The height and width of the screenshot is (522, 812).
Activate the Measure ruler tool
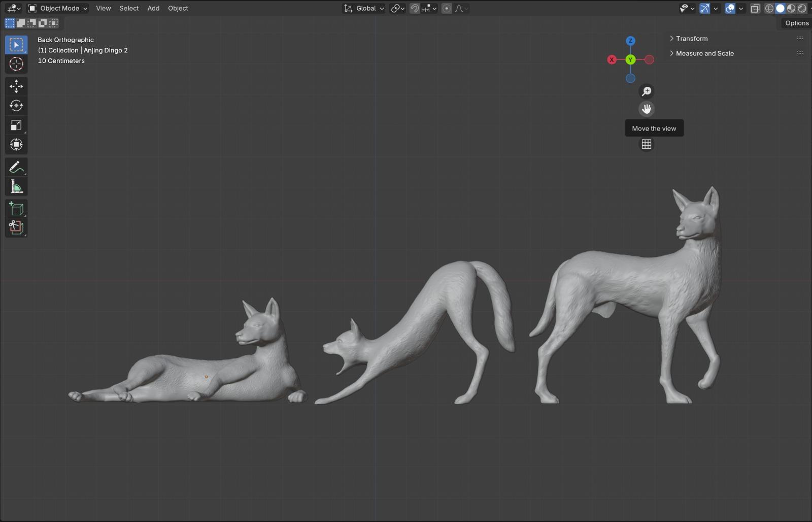click(16, 186)
